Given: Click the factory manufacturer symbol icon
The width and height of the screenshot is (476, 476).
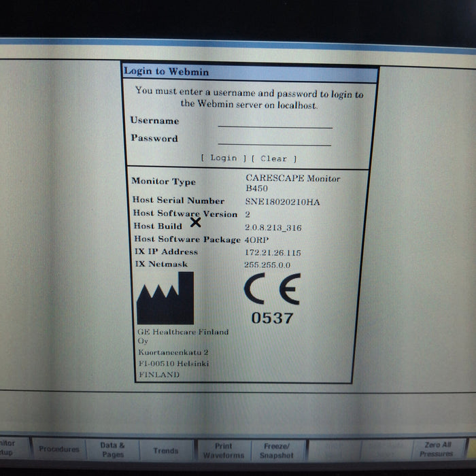Looking at the screenshot, I should (165, 298).
